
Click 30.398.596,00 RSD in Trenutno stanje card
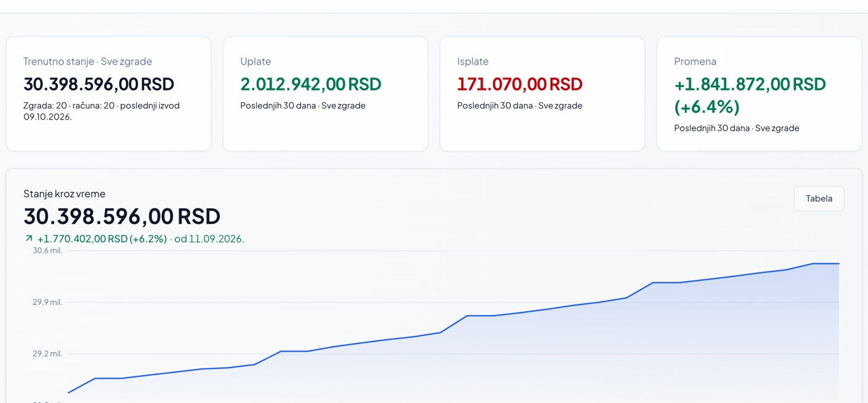99,84
